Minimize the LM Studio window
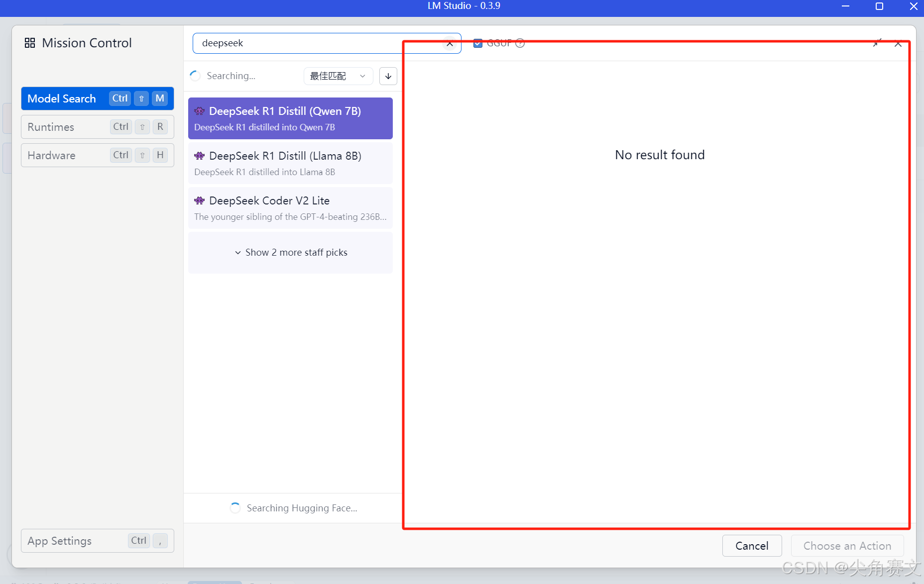Screen dimensions: 924x584 (845, 6)
